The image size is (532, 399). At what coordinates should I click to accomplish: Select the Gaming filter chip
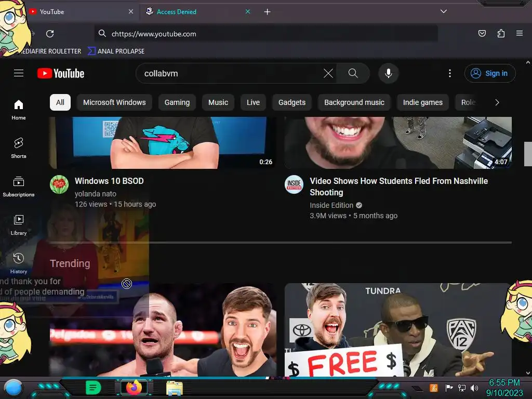pos(177,102)
